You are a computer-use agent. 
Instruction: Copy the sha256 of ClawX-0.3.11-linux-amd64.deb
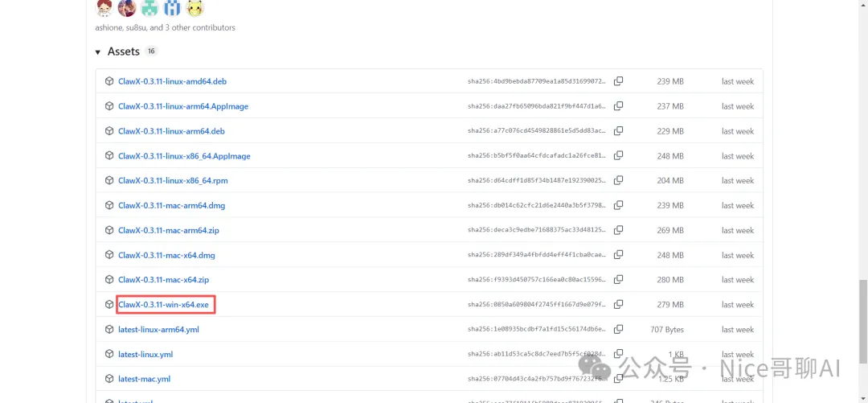[618, 81]
